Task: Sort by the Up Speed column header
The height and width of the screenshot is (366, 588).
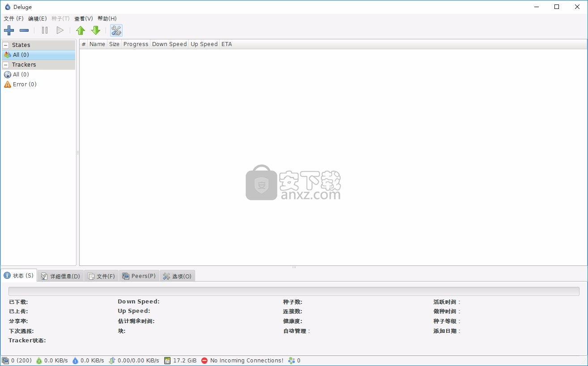Action: 204,44
